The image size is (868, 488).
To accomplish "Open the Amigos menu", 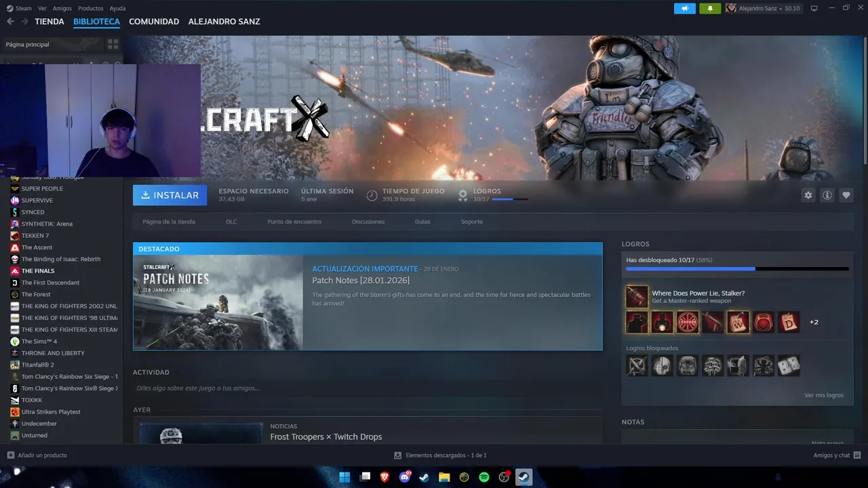I will point(62,8).
